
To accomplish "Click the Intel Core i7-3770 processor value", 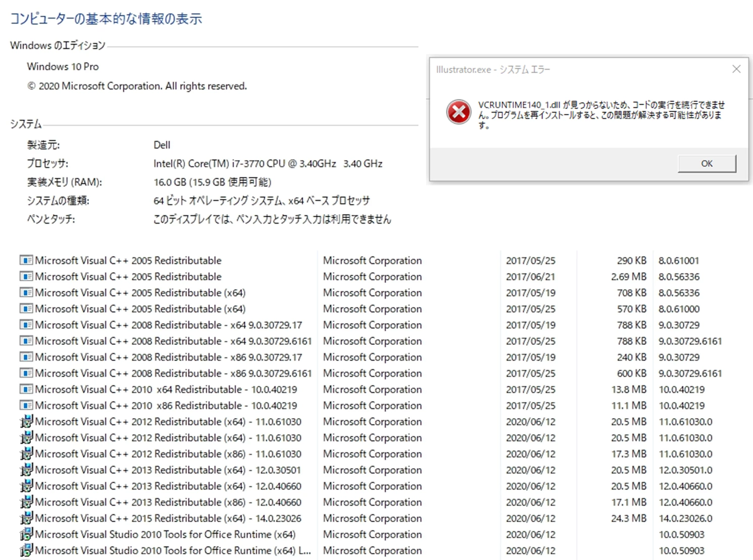I will click(268, 164).
